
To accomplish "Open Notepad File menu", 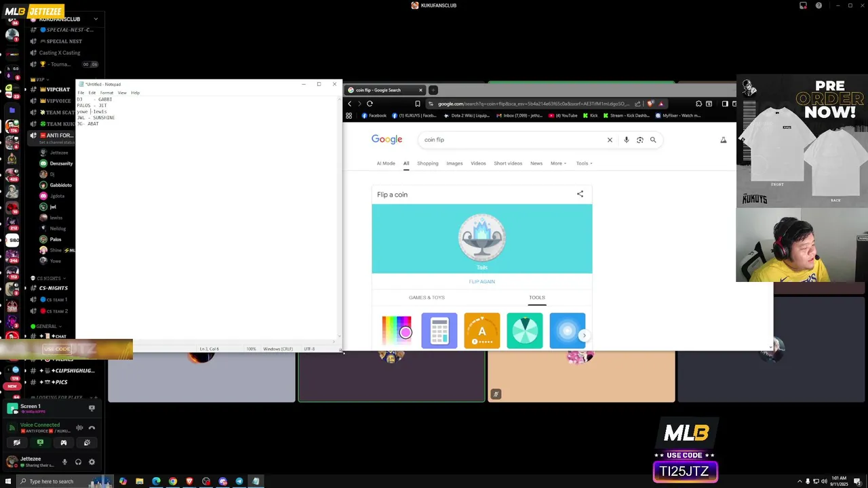I will coord(81,93).
